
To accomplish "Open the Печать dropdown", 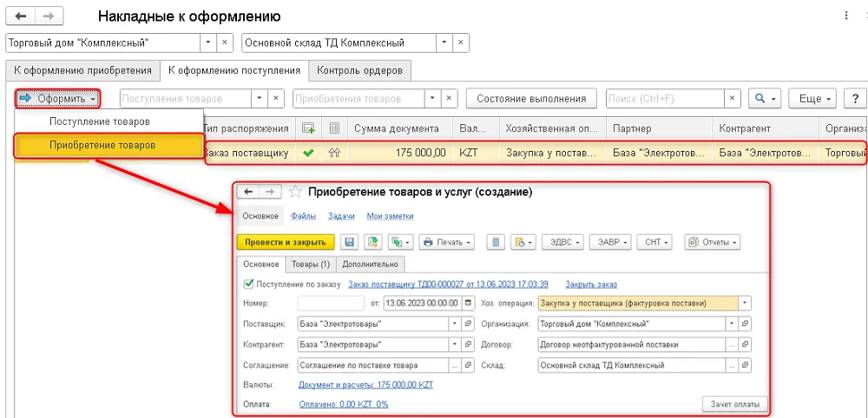I will point(447,242).
